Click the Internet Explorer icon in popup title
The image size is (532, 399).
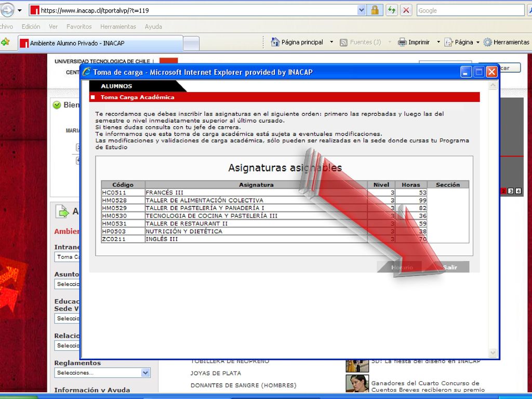(x=87, y=72)
